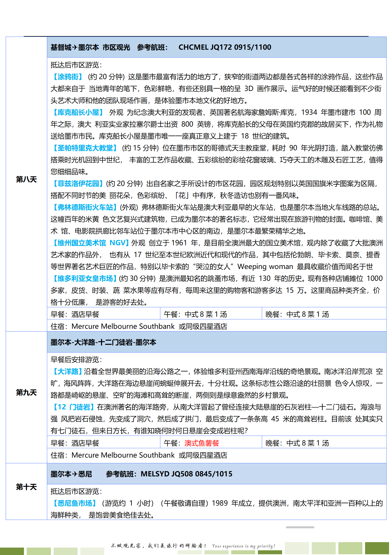The width and height of the screenshot is (392, 555).
Task: Click the airplane icon between 基督城 and 墨尔本
Action: pos(75,47)
